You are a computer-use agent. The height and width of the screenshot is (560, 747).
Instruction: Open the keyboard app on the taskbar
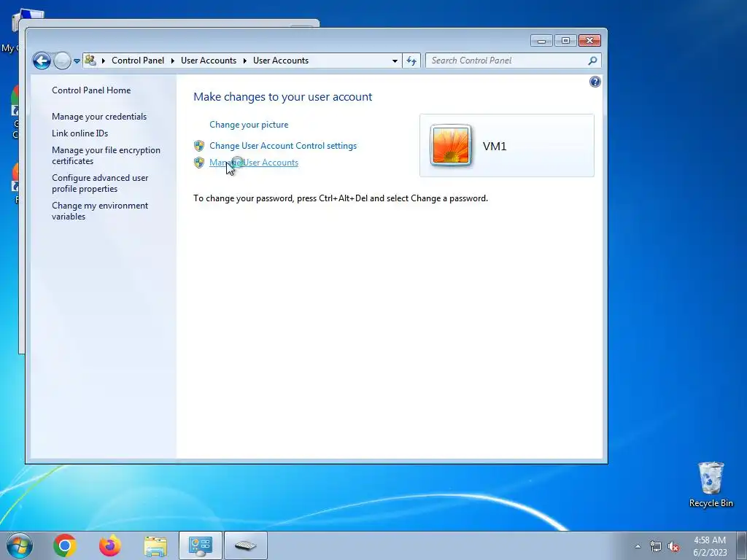(x=246, y=545)
